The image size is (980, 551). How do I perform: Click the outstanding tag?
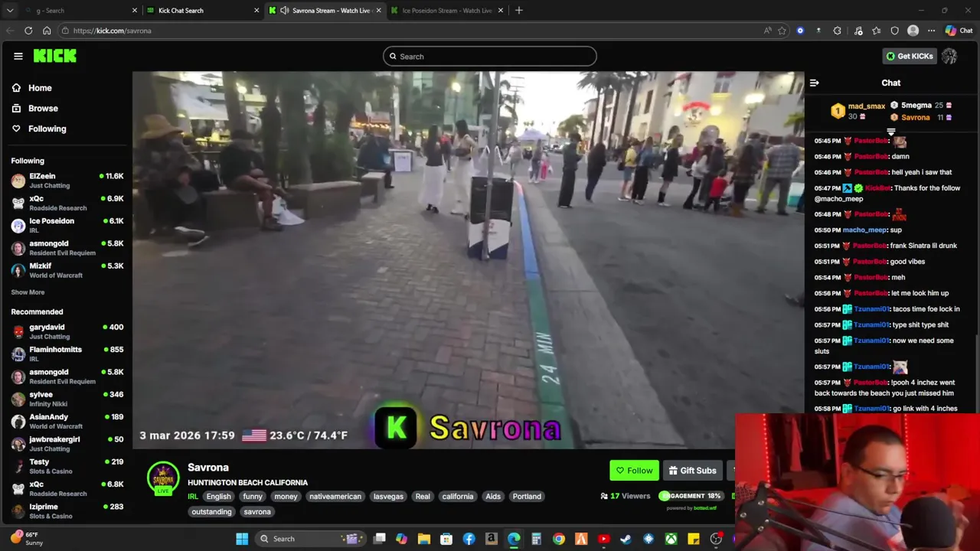(x=211, y=512)
